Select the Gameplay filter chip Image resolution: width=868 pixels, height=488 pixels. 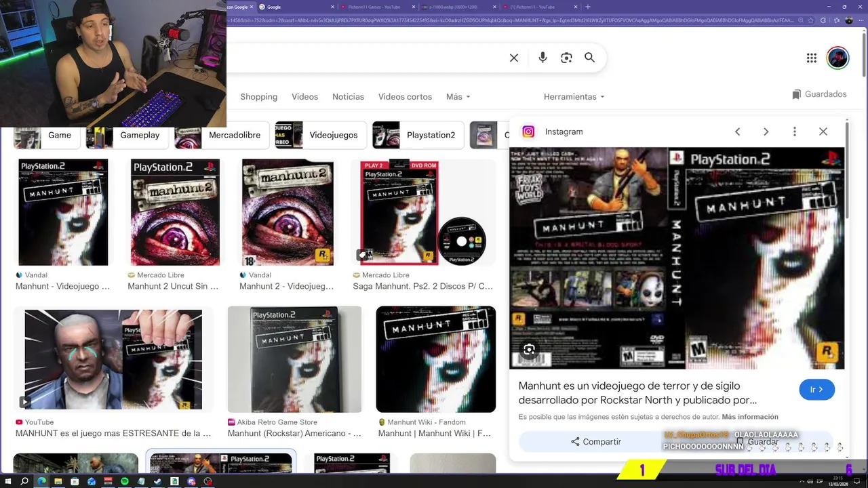click(127, 135)
